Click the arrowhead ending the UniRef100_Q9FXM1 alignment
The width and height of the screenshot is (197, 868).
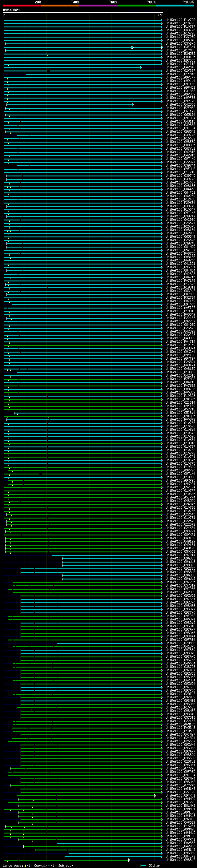155,796
